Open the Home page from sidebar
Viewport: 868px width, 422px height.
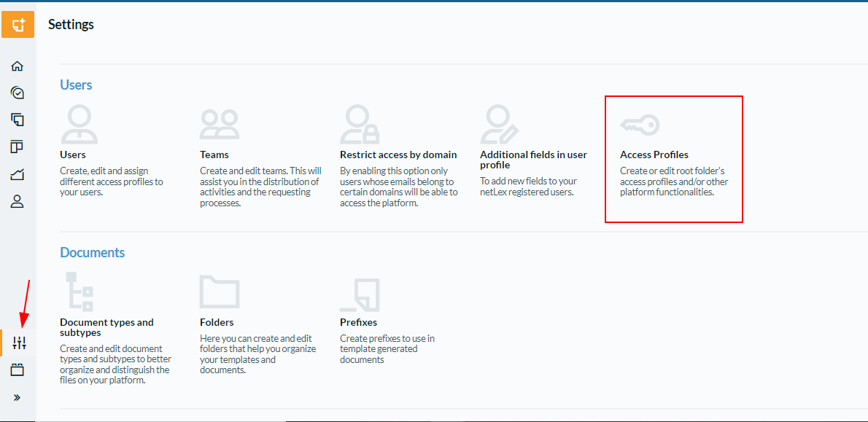coord(18,66)
